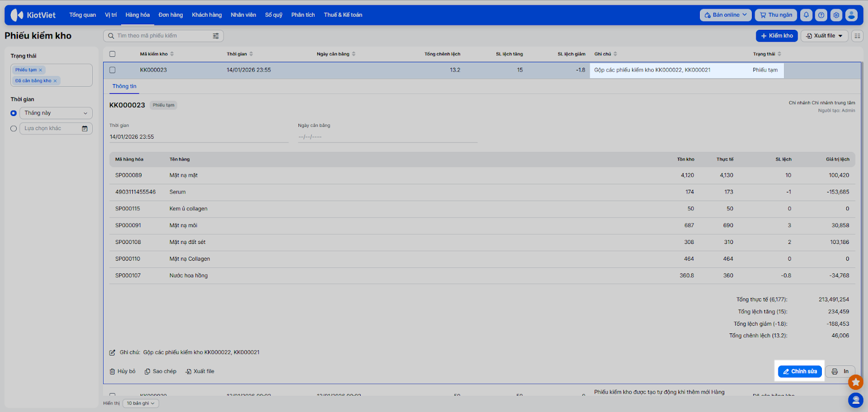Click the 'Phiếu tạm' status cell of KK000023
This screenshot has width=868, height=412.
tap(765, 70)
